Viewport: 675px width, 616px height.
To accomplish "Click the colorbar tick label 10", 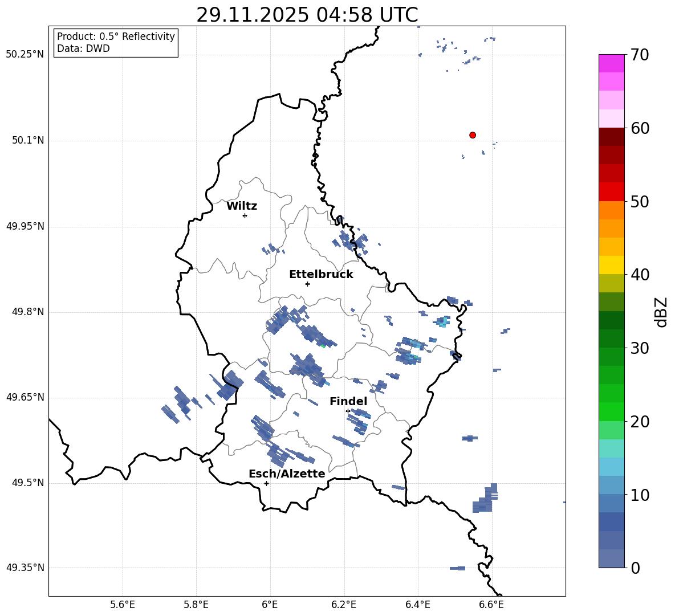I will tap(640, 495).
